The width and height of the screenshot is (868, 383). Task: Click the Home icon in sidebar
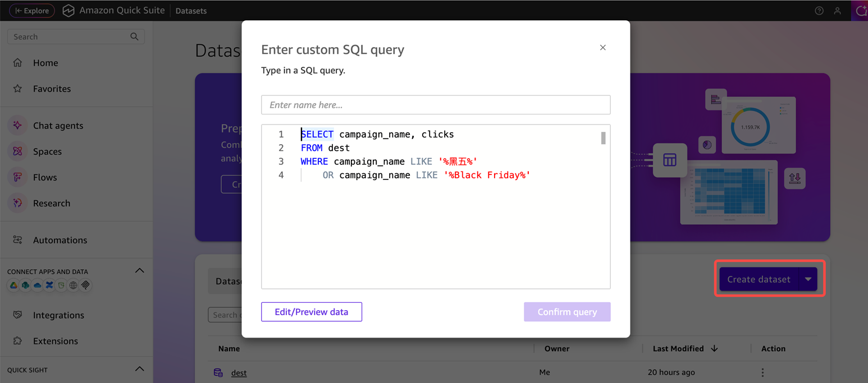click(x=18, y=63)
